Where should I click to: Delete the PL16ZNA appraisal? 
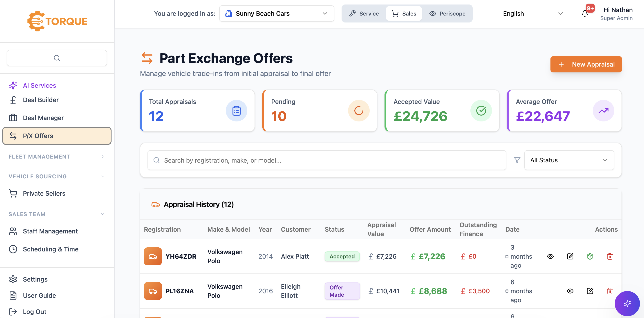(610, 291)
